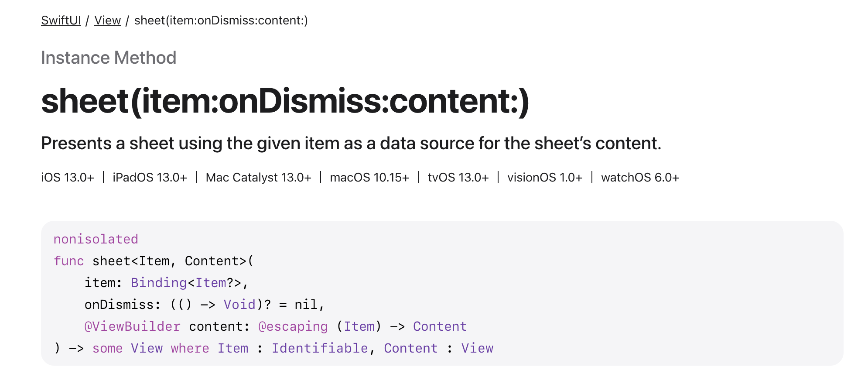Open the Identifiable protocol link
The width and height of the screenshot is (868, 384).
click(x=320, y=348)
